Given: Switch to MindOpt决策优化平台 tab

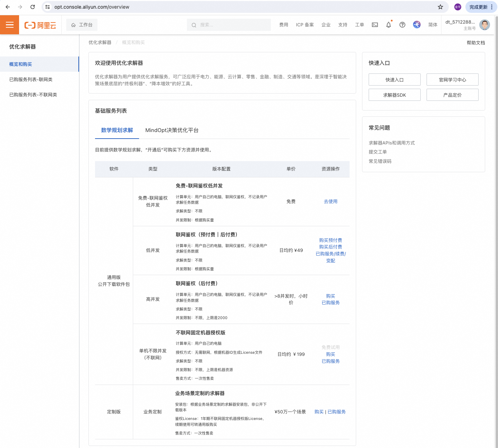Looking at the screenshot, I should coord(172,130).
